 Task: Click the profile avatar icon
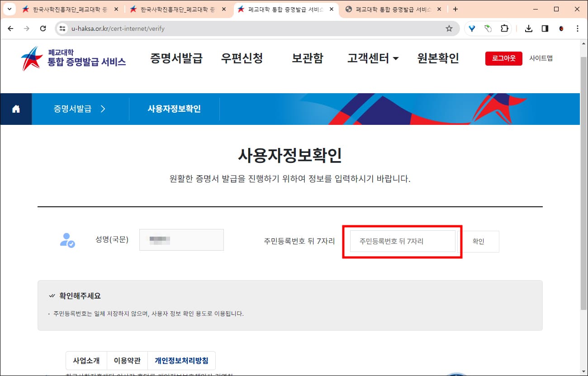(561, 29)
